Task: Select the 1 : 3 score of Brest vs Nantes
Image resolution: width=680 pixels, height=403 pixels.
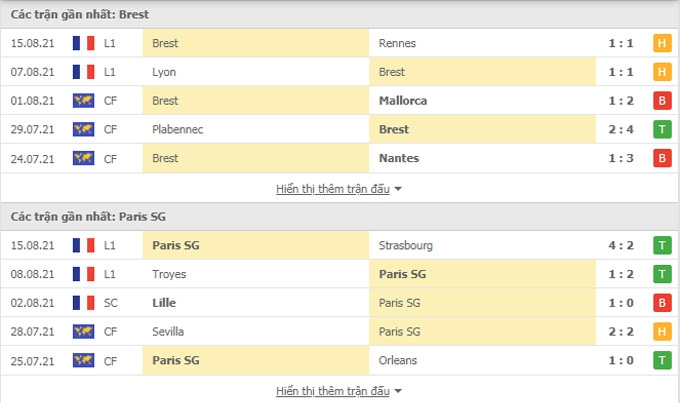Action: click(x=621, y=158)
